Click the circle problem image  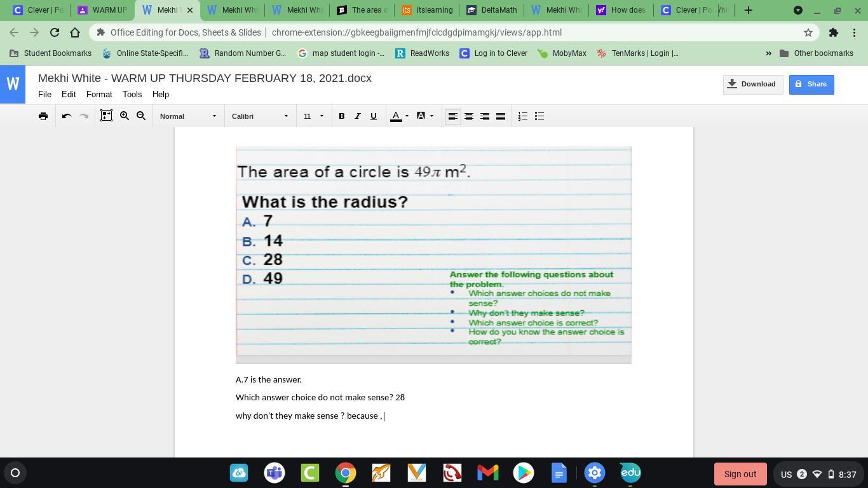[433, 255]
